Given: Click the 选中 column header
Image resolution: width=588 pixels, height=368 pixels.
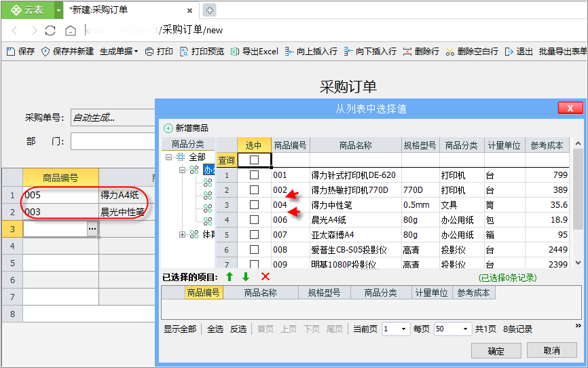Looking at the screenshot, I should (x=254, y=145).
